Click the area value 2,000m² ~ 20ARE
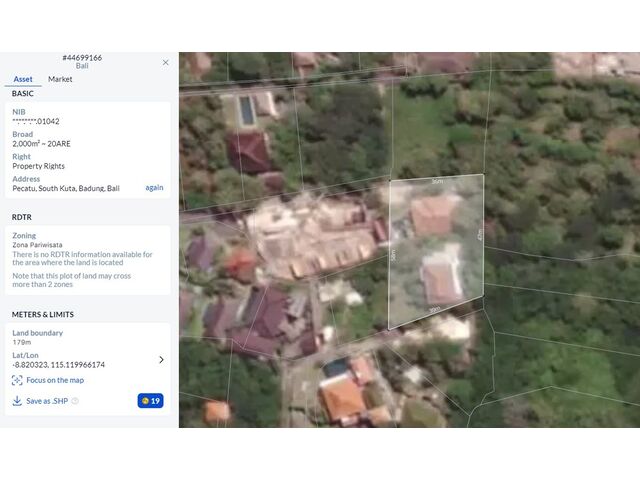This screenshot has height=480, width=640. (41, 144)
